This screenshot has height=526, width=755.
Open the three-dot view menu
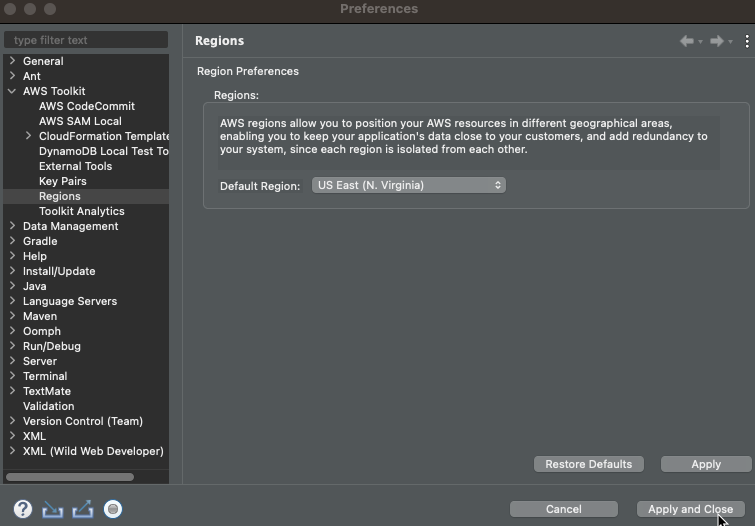[747, 41]
